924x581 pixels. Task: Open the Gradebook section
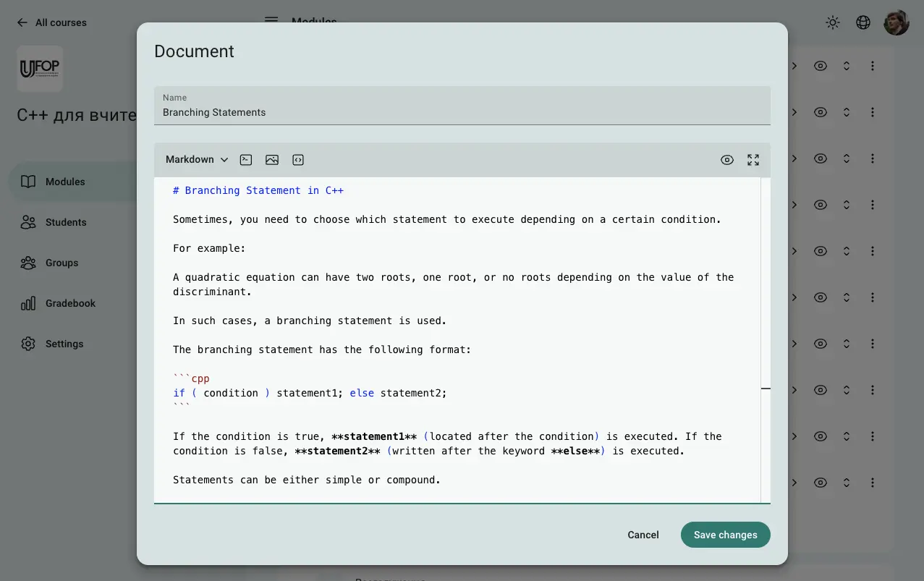click(x=70, y=303)
